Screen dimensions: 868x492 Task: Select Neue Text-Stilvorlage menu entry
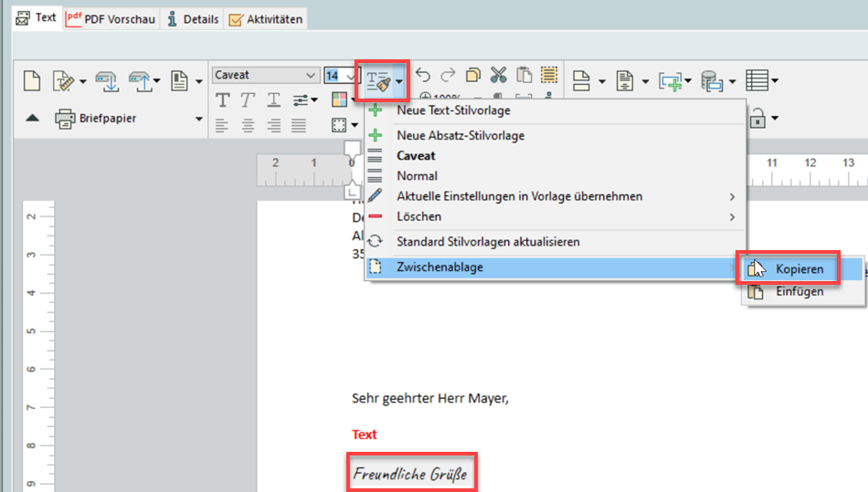453,110
